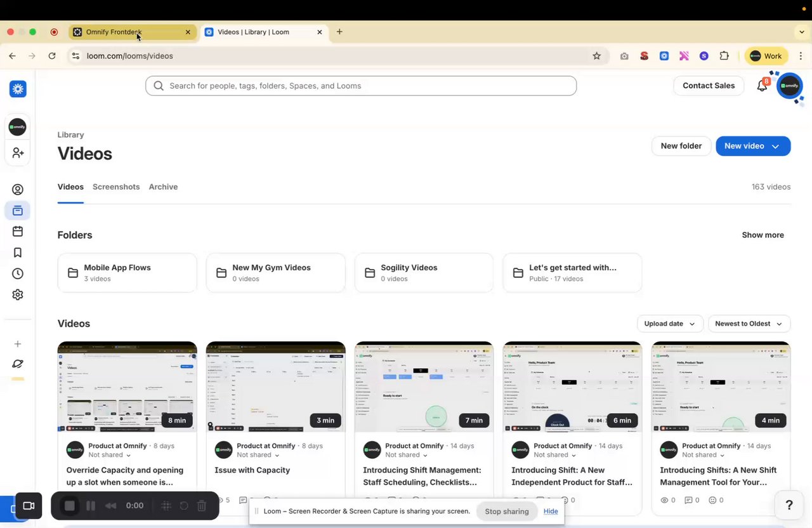Screen dimensions: 812x528
Task: Open the Issue with Capacity video thumbnail
Action: pos(276,387)
